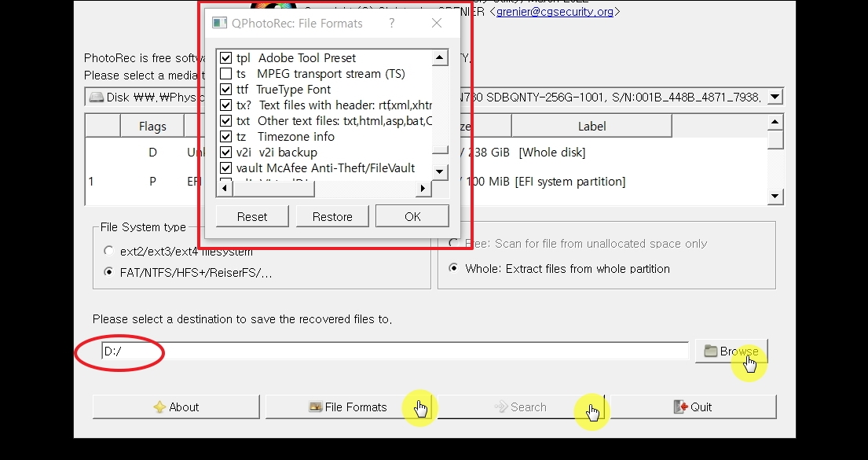Click the Flags column header
The height and width of the screenshot is (460, 868).
(x=152, y=127)
